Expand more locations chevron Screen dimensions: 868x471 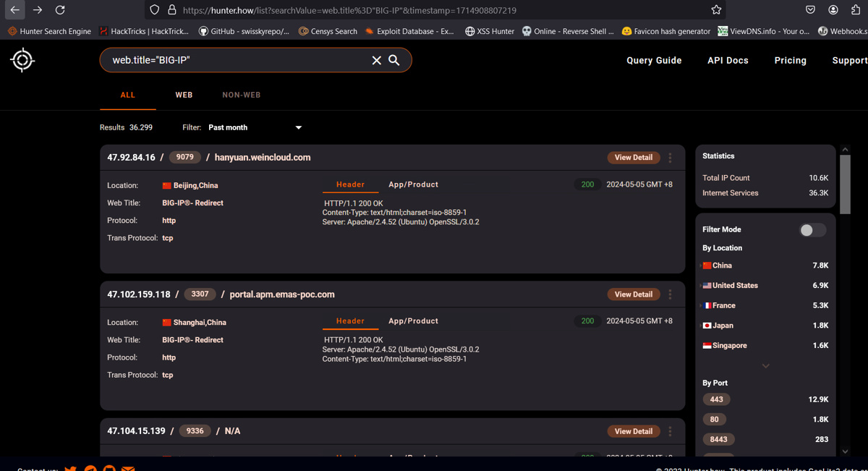click(765, 366)
